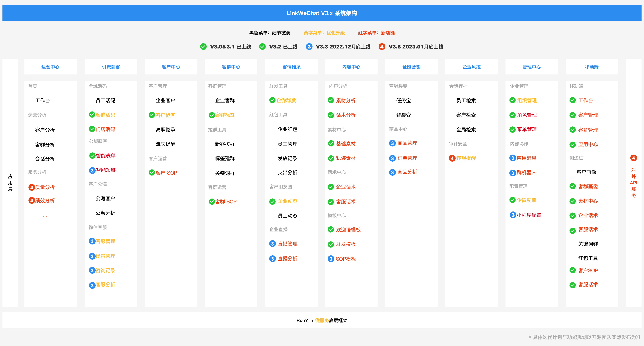Click the blue 3 badge beside 智能短链

(92, 170)
